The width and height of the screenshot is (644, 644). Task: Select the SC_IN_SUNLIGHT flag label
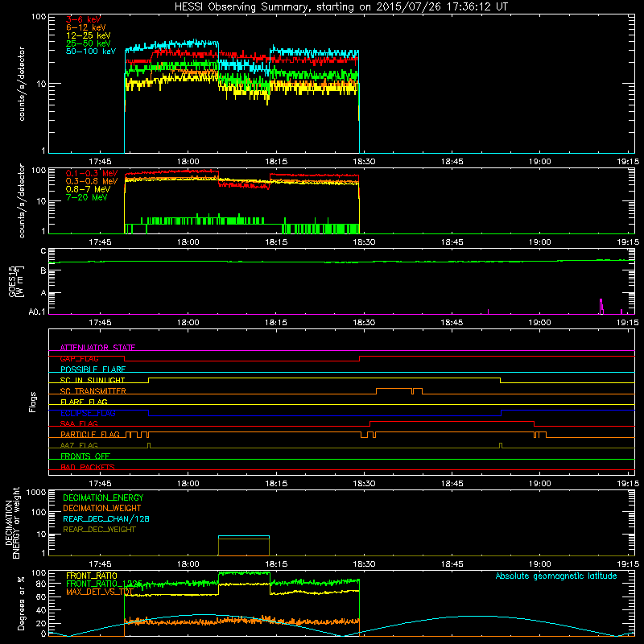93,380
